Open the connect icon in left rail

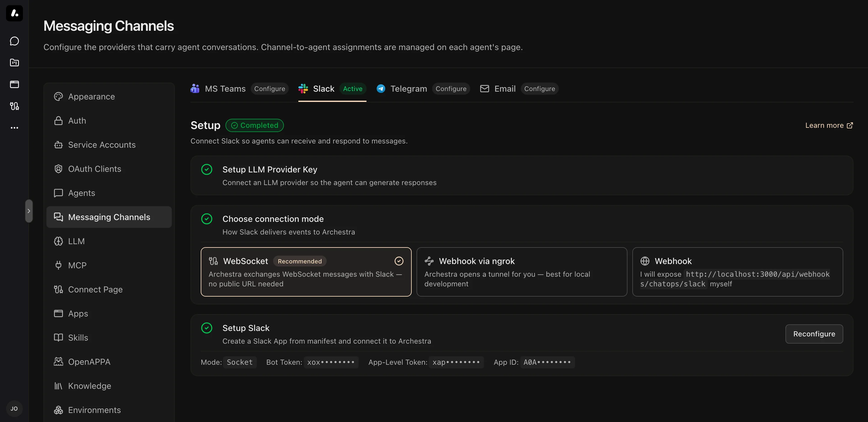pyautogui.click(x=14, y=106)
